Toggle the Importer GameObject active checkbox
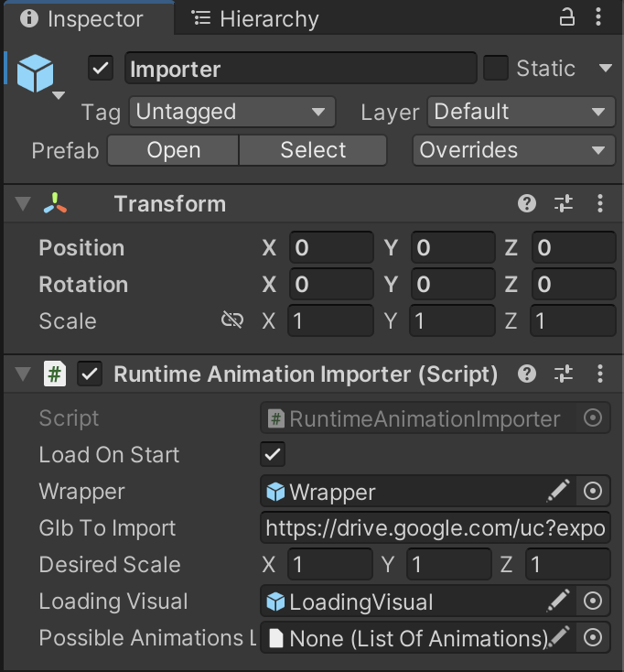The image size is (624, 672). (x=101, y=69)
